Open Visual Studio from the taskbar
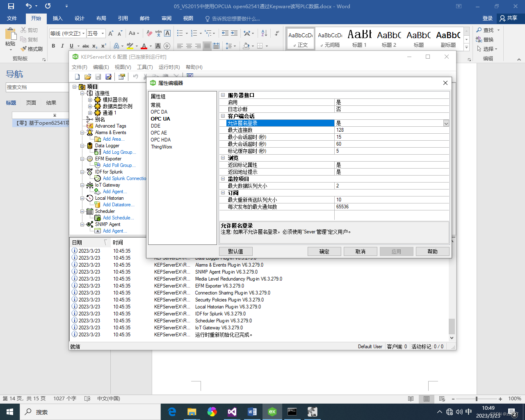Screen dimensions: 525x420 (232, 412)
